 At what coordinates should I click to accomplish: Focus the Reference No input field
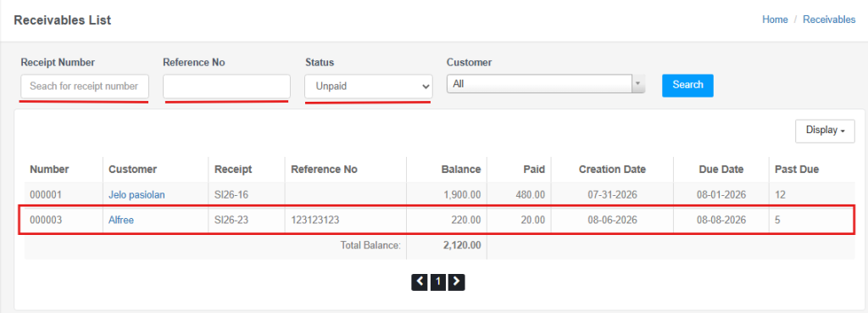(226, 87)
